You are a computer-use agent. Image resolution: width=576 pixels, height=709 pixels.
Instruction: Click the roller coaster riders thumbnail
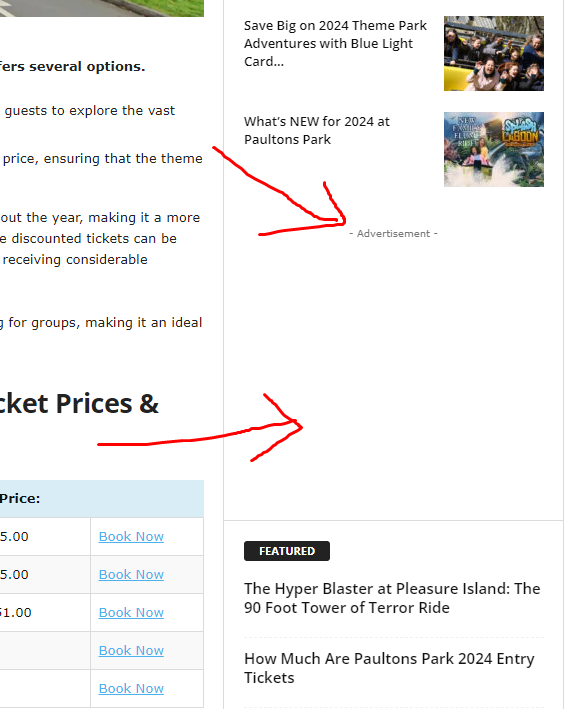click(494, 53)
